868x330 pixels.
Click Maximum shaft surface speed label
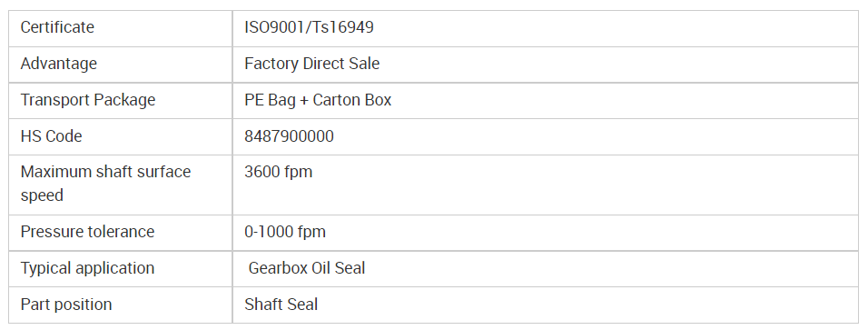pyautogui.click(x=105, y=184)
